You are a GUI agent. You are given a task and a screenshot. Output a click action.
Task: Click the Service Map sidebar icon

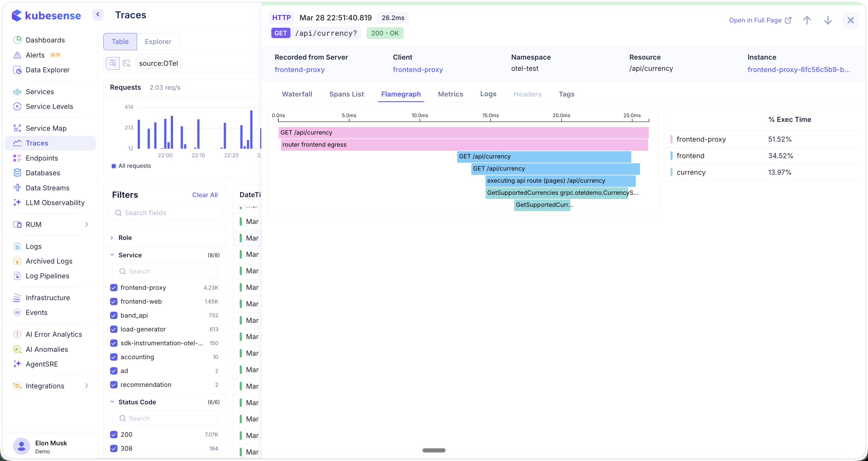17,128
